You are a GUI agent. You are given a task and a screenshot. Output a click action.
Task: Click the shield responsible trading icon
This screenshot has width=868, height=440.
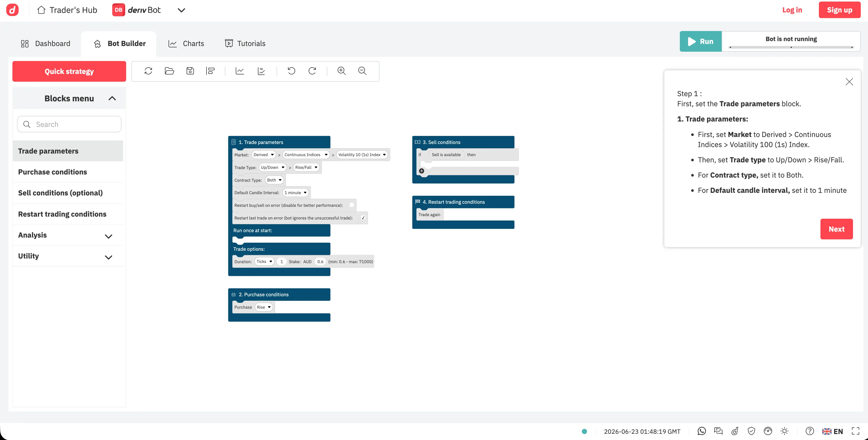(751, 431)
